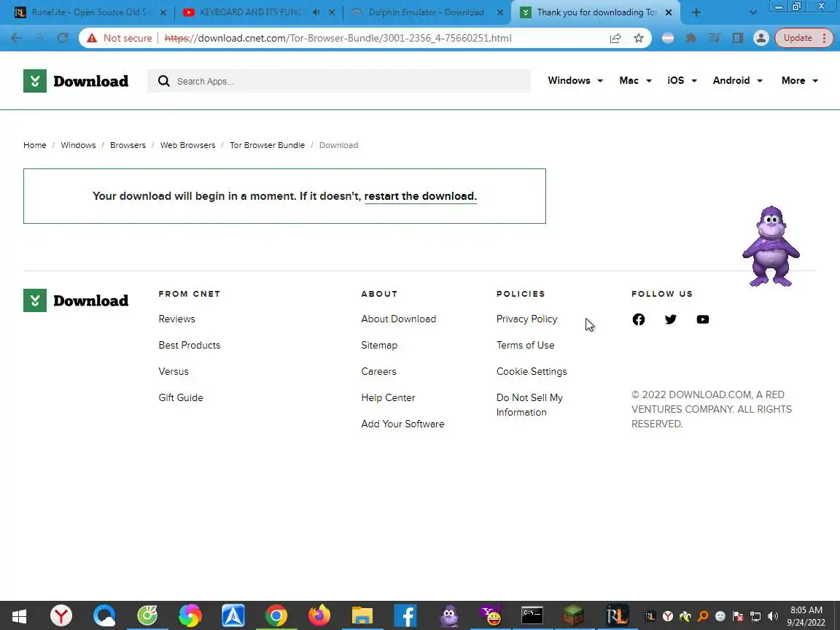
Task: Open the Windows Start menu
Action: 19,616
